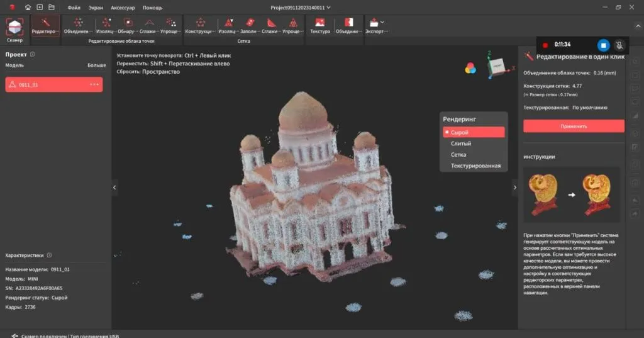644x338 pixels.
Task: Switch rendering to Слитый
Action: [x=461, y=144]
